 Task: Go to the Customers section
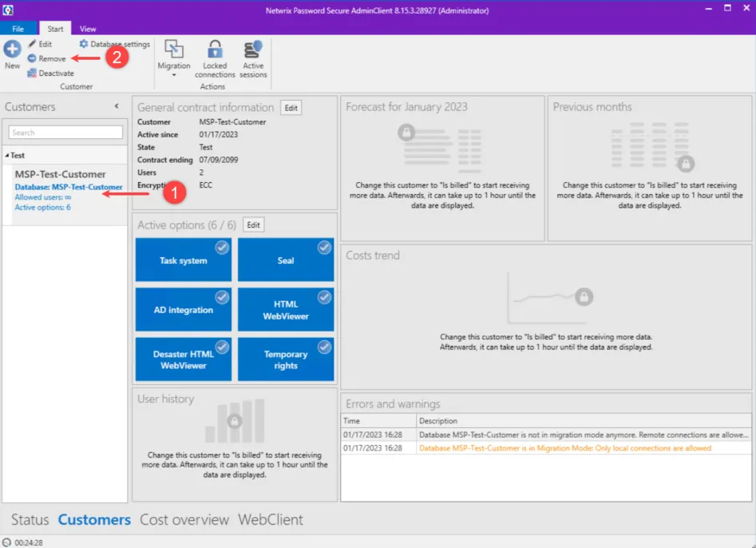94,519
